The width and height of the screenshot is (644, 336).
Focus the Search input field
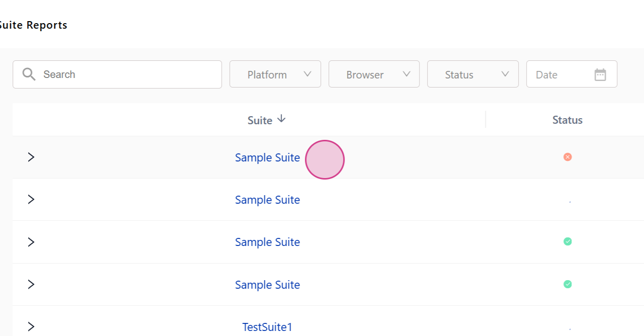(x=117, y=74)
